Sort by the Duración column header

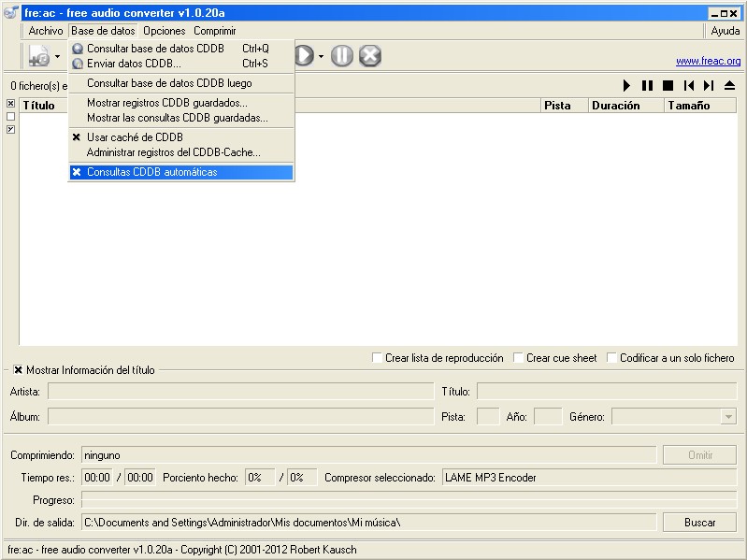coord(626,106)
